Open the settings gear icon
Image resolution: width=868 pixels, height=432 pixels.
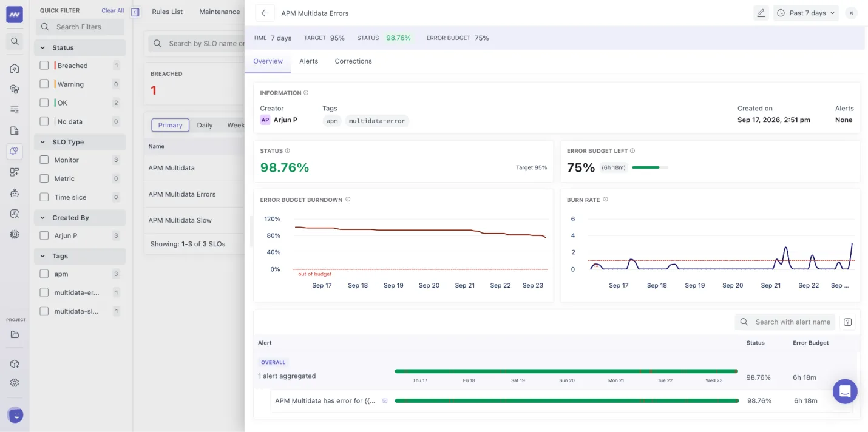pos(15,383)
